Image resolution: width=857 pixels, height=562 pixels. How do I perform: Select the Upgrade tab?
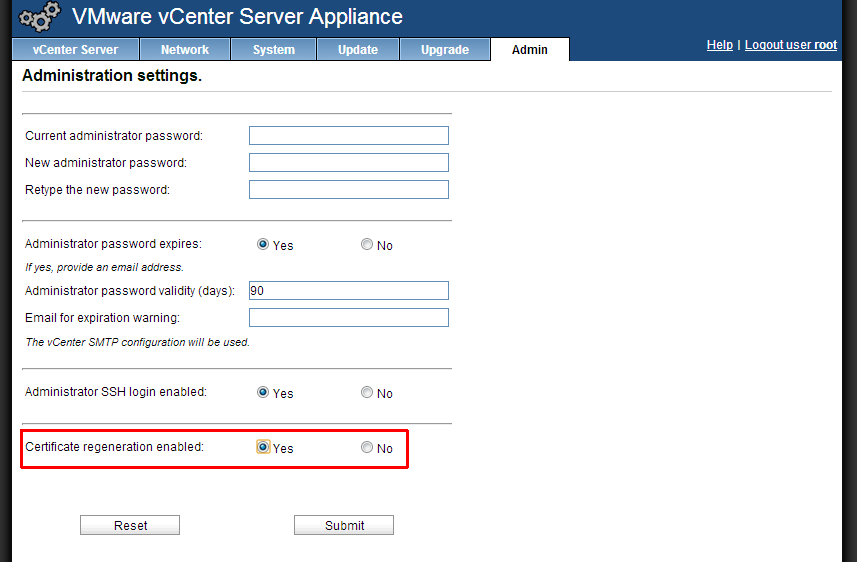445,50
